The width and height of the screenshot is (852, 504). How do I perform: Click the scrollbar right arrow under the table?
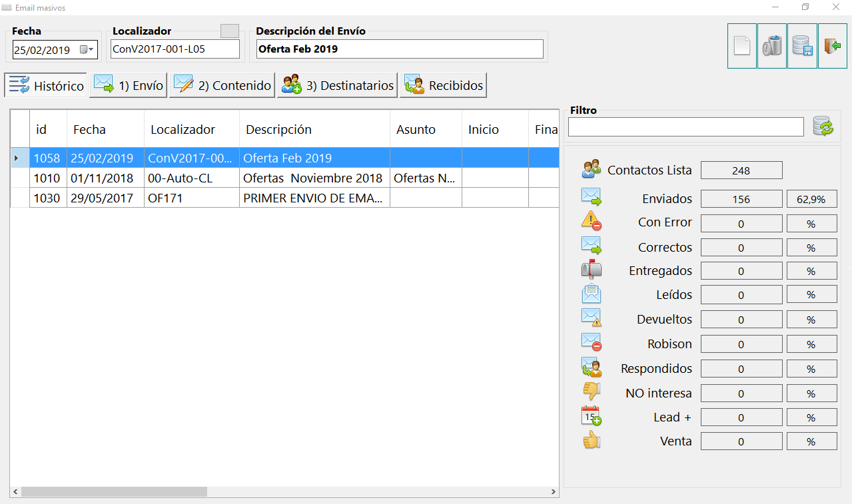(x=553, y=491)
